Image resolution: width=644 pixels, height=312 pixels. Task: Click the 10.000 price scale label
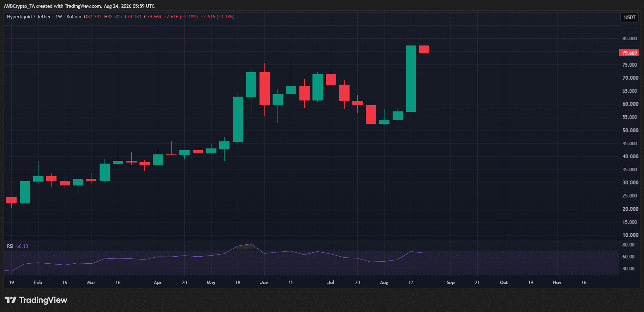click(630, 235)
